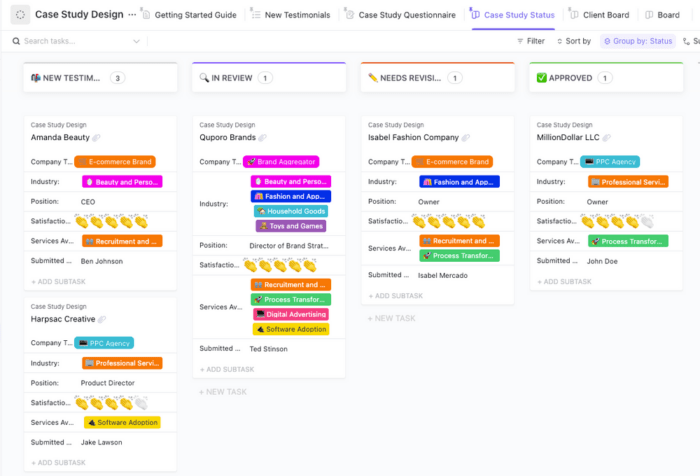Open the Group by: Status dropdown
The height and width of the screenshot is (476, 700).
click(x=638, y=41)
